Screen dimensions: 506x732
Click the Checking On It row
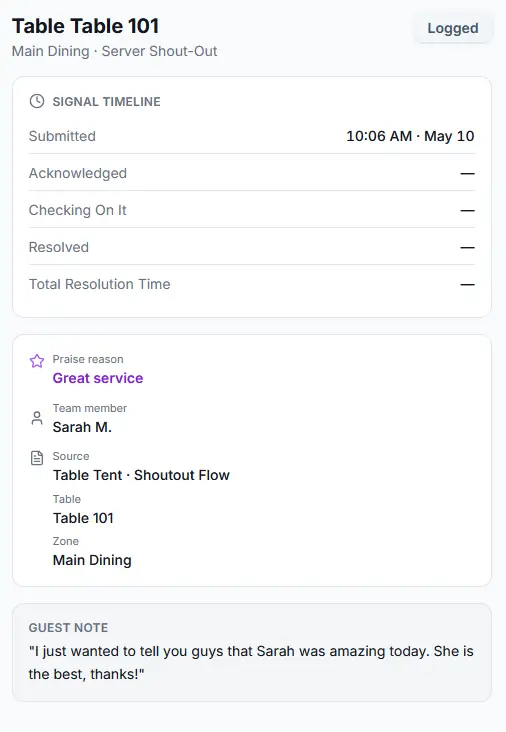point(252,210)
